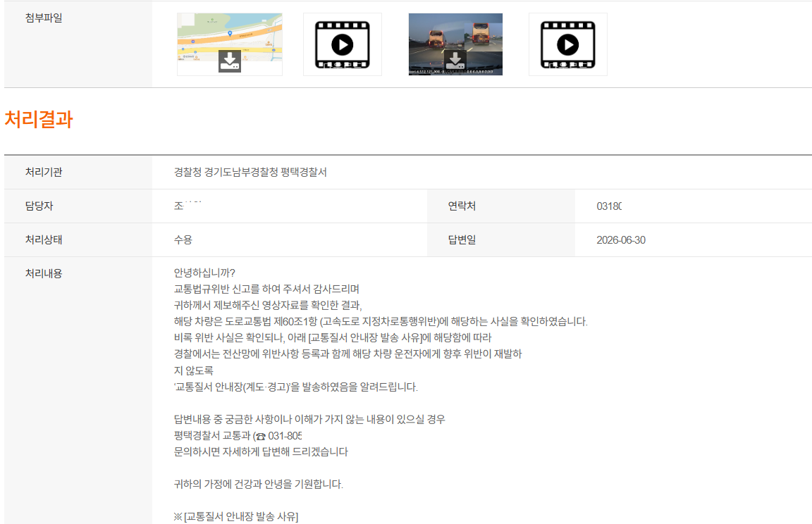Click the line '교통질서 안내장(계도·경고)'을 발송하였음을 알려드립니다

tap(296, 387)
